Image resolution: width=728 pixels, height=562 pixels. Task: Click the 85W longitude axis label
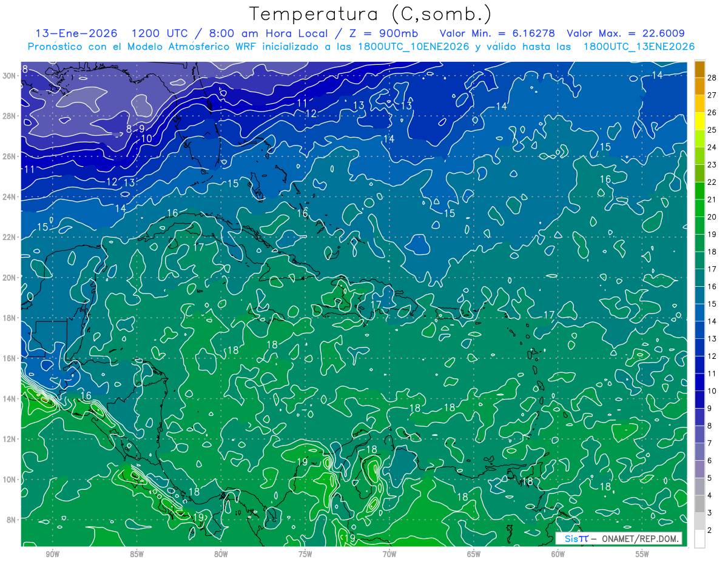click(136, 554)
